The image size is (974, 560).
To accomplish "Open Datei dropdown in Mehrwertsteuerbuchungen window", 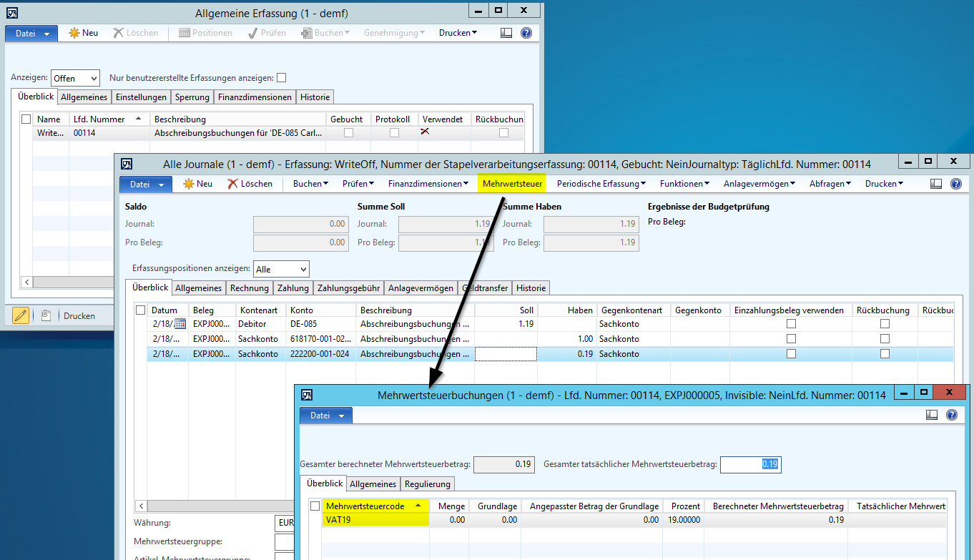I will point(325,416).
